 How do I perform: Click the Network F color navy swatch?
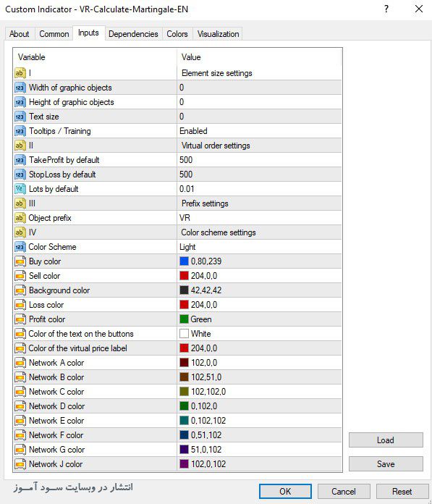(x=184, y=434)
